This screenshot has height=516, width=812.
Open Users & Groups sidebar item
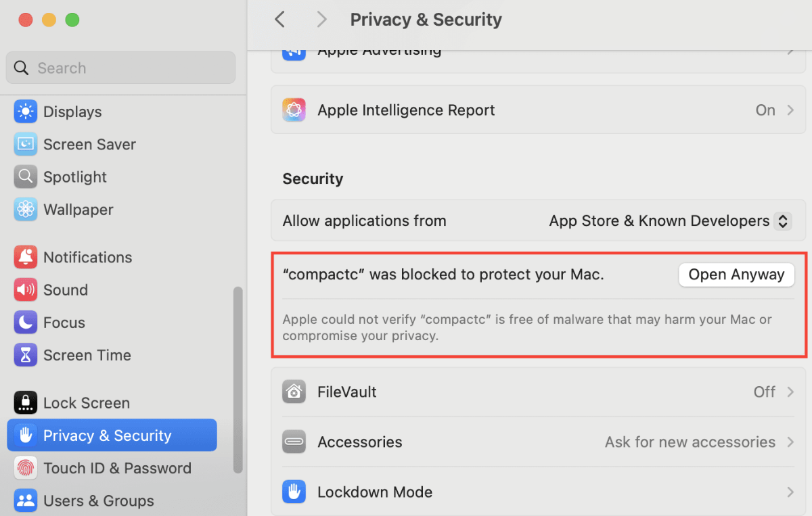click(98, 501)
